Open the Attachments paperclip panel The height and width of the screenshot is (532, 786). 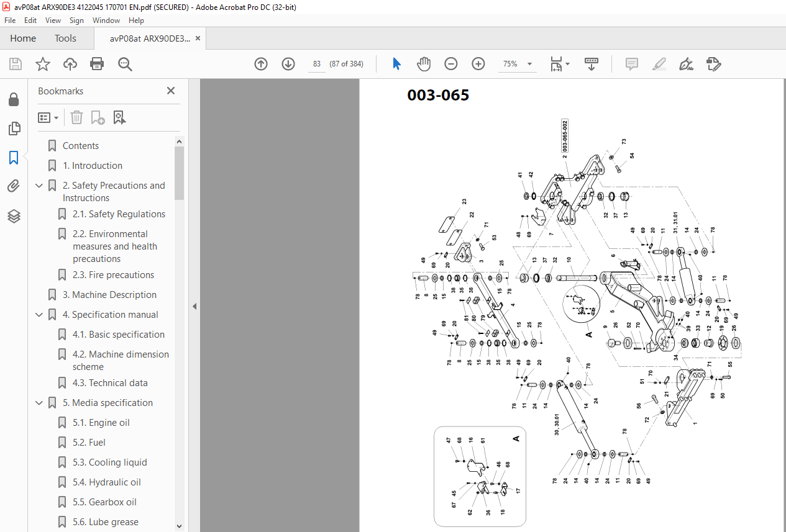14,186
